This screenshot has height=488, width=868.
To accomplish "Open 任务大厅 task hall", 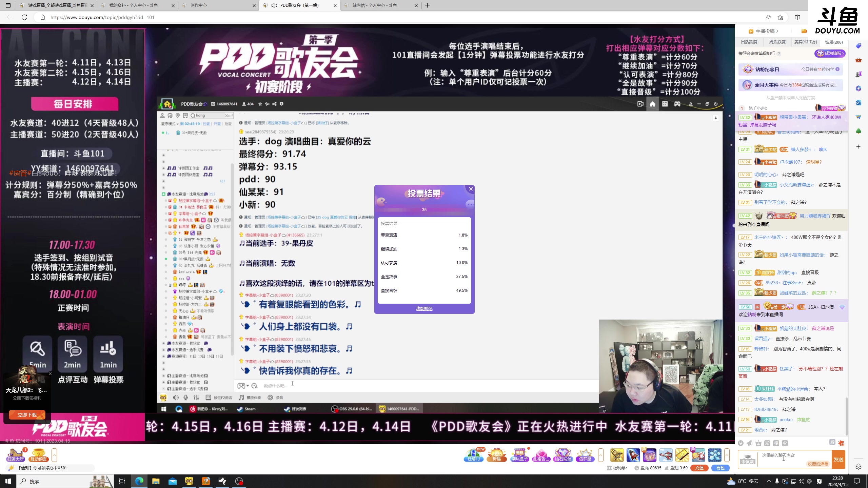I will (16, 455).
